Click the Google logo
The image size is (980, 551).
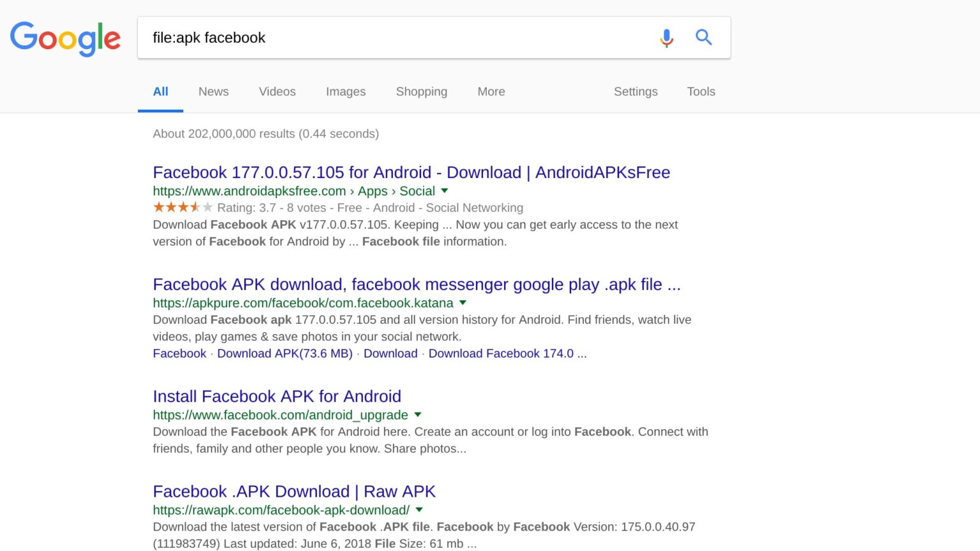click(65, 38)
